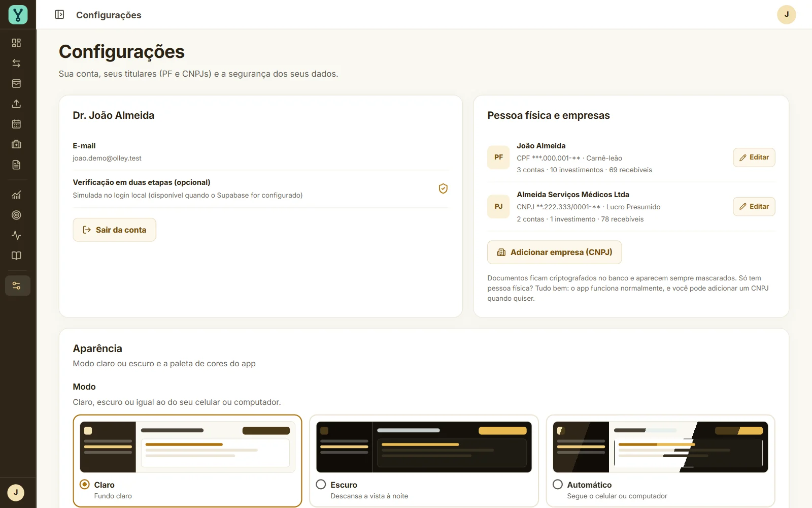This screenshot has width=812, height=508.
Task: Open the document icon in sidebar
Action: click(16, 165)
